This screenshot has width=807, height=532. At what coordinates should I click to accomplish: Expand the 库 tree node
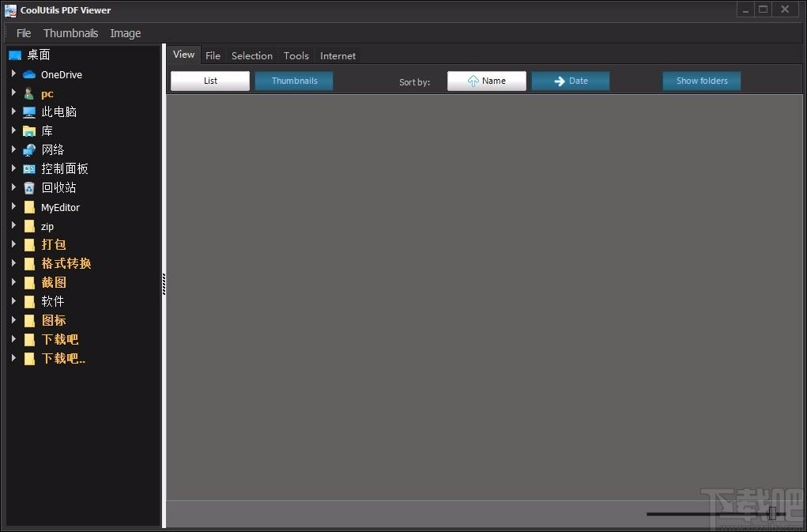13,130
